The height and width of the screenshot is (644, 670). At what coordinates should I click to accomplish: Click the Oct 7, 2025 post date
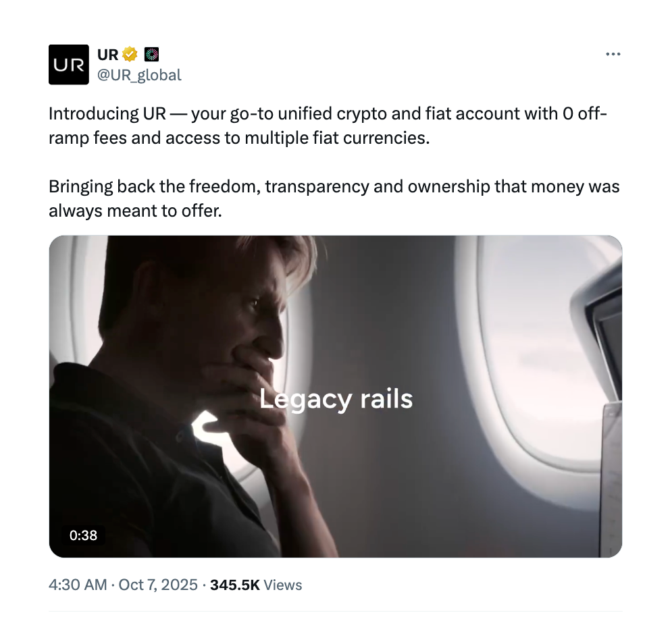pyautogui.click(x=158, y=585)
